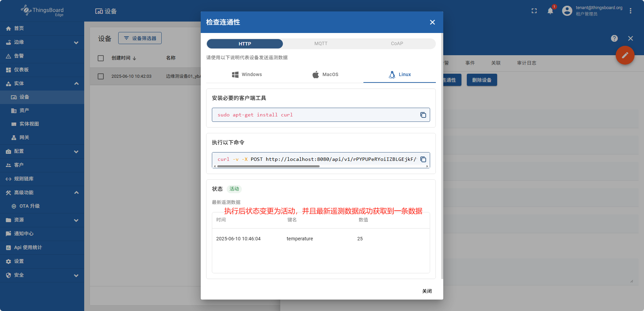Open the help question mark icon

(614, 38)
